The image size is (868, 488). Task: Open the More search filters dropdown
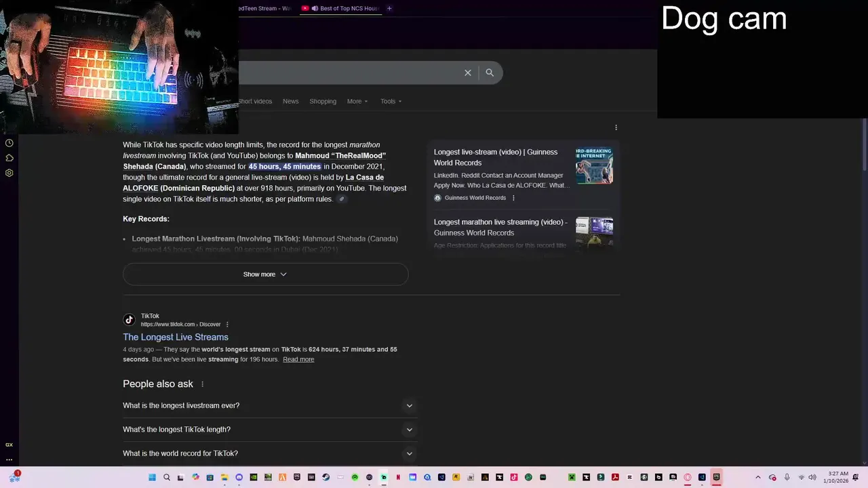click(x=357, y=102)
